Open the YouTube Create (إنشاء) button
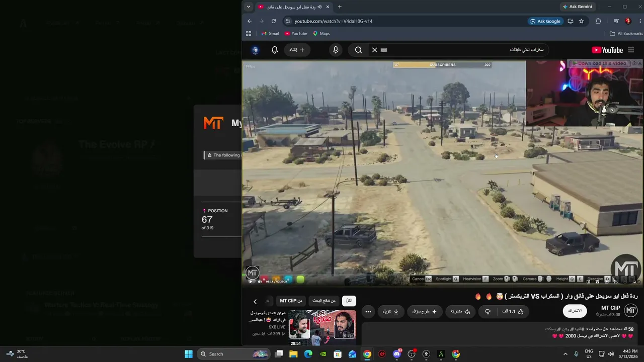644x362 pixels. 297,50
